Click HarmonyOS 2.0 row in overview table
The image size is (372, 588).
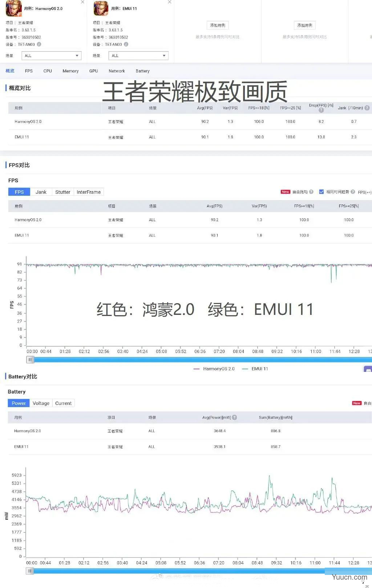[x=190, y=122]
